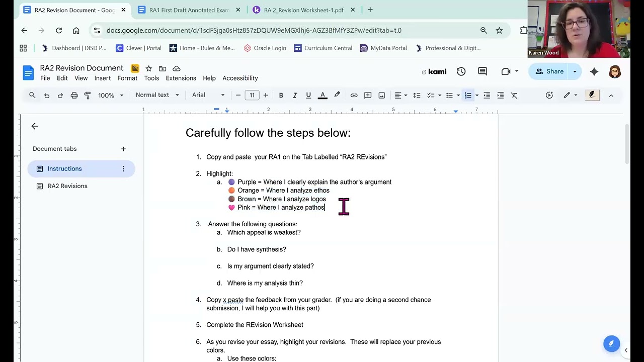Open the Tools menu
Image resolution: width=644 pixels, height=362 pixels.
(151, 78)
